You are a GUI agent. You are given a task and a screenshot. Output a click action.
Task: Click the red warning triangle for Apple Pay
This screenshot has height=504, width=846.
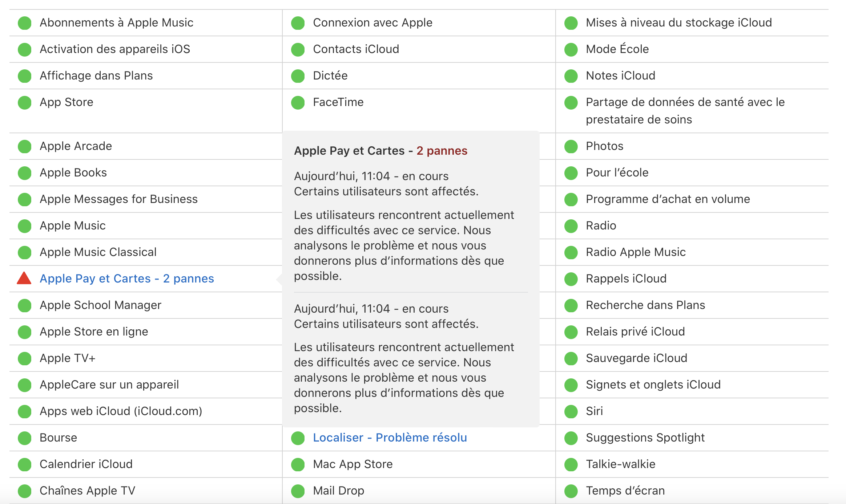pyautogui.click(x=24, y=278)
